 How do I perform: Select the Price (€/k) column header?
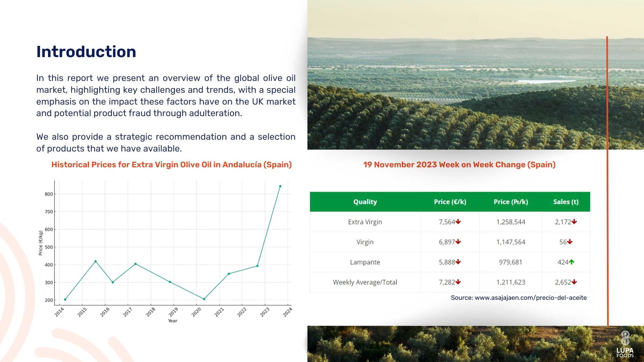pyautogui.click(x=450, y=202)
